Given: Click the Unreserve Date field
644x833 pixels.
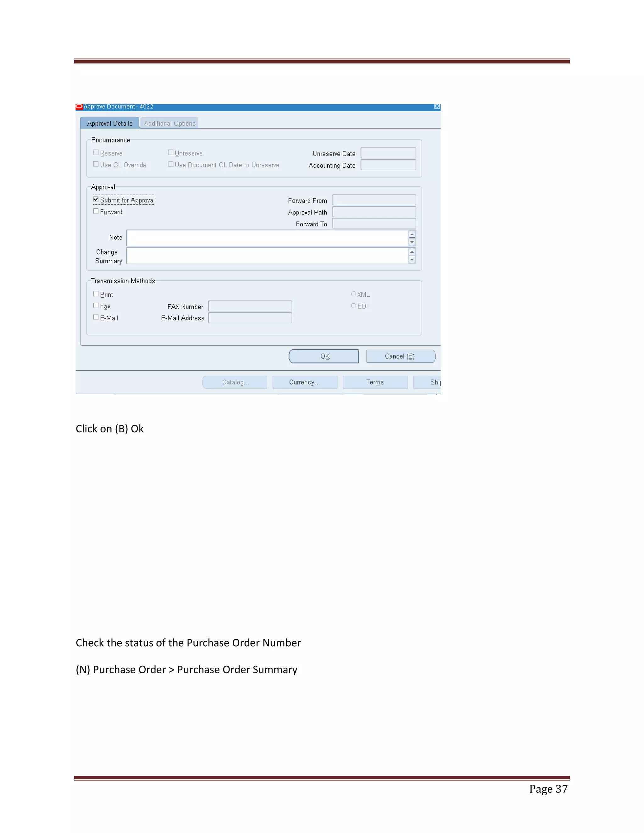Looking at the screenshot, I should tap(388, 153).
